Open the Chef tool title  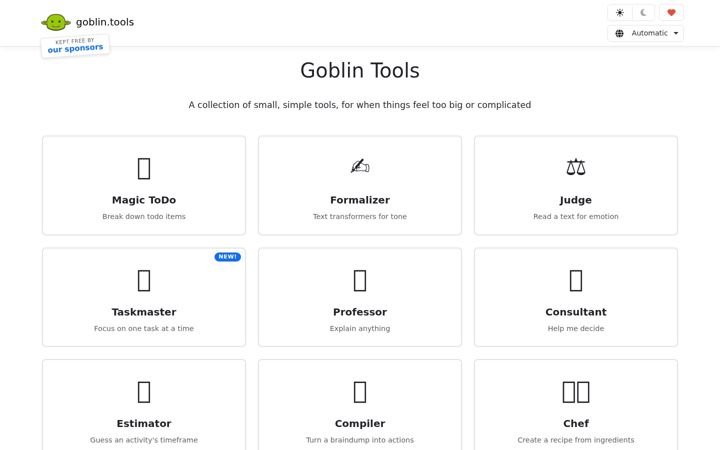point(576,423)
